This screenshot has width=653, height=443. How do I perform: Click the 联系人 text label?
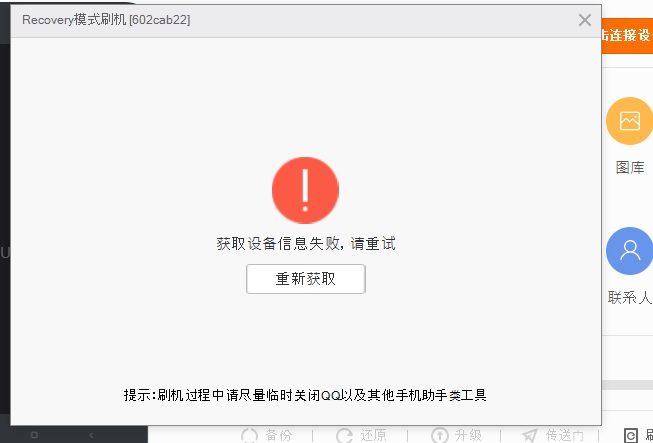coord(630,297)
